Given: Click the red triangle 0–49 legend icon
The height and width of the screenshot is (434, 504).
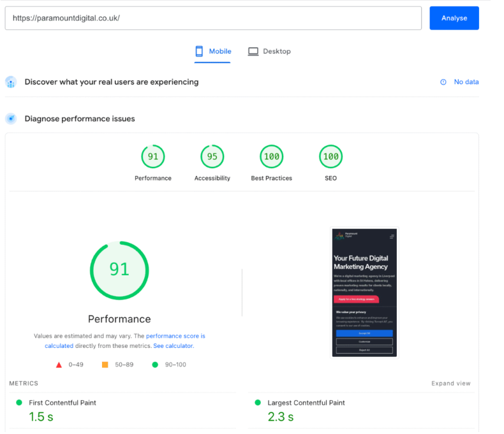Looking at the screenshot, I should (59, 365).
